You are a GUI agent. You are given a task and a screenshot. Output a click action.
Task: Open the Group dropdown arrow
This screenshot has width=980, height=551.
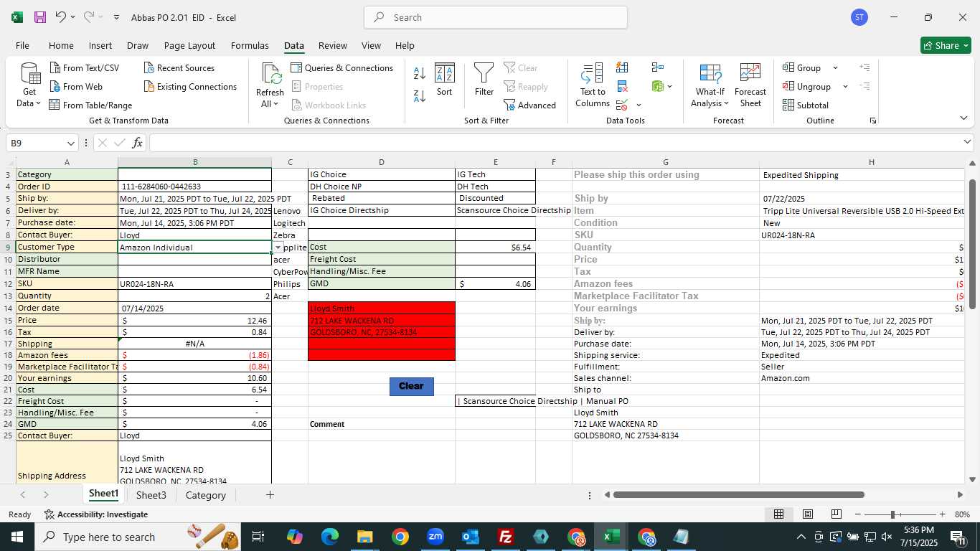pyautogui.click(x=835, y=67)
